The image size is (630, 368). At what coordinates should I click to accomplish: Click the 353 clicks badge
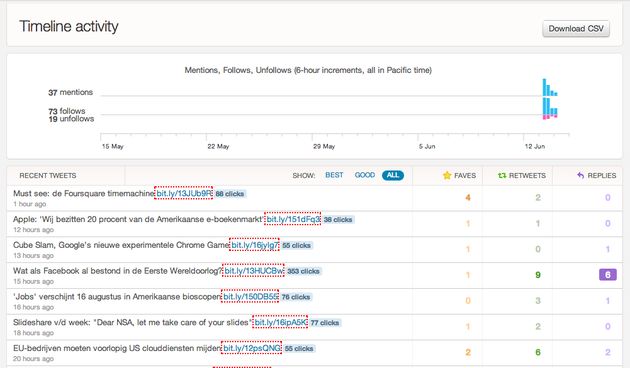pos(303,271)
